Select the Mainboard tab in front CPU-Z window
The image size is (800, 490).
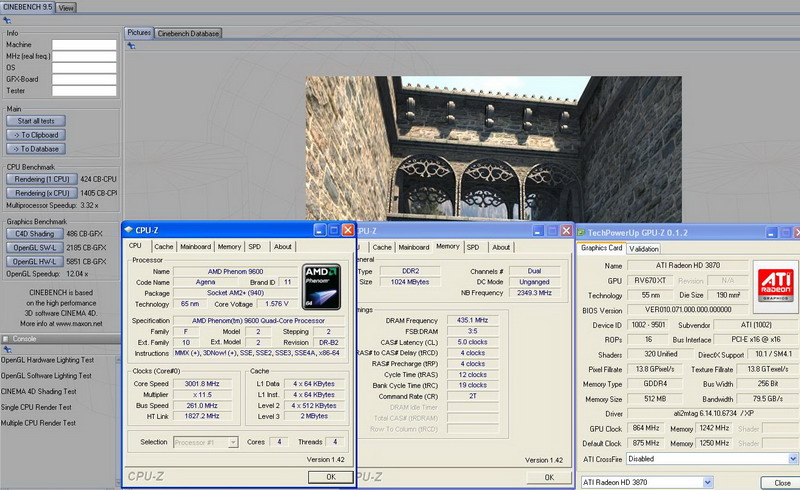(195, 246)
